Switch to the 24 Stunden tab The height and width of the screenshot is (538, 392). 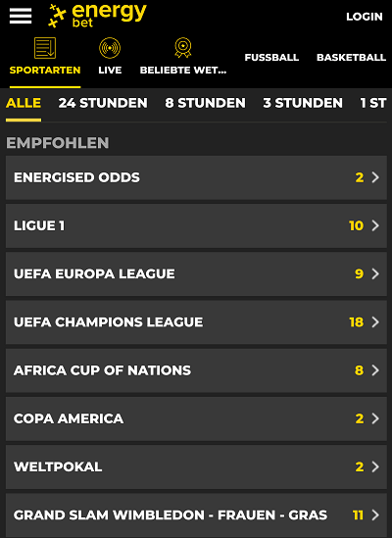click(x=103, y=103)
